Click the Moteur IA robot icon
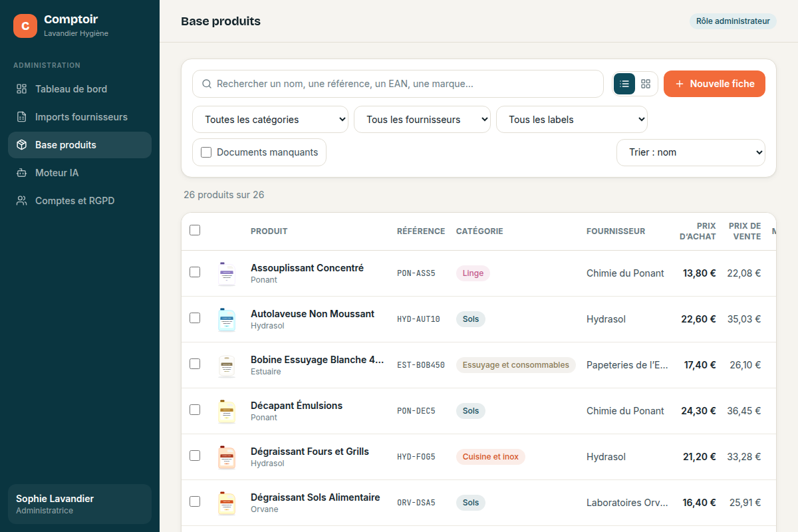Viewport: 798px width, 532px height. click(x=22, y=173)
